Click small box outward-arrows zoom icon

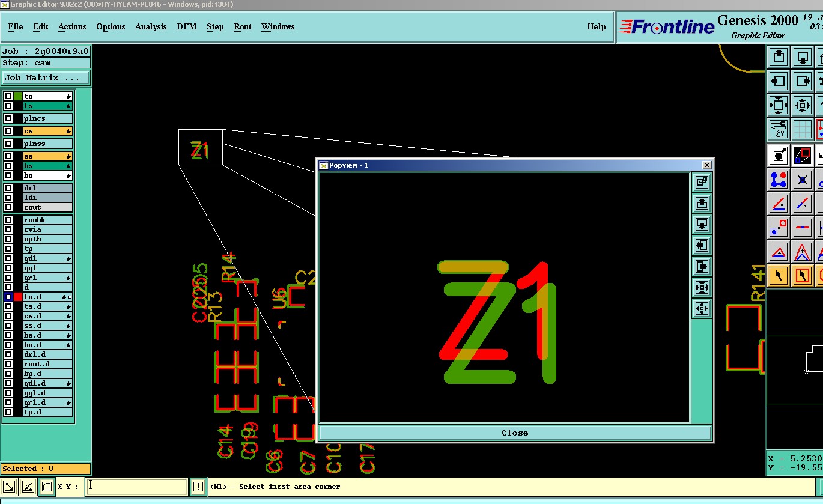803,105
